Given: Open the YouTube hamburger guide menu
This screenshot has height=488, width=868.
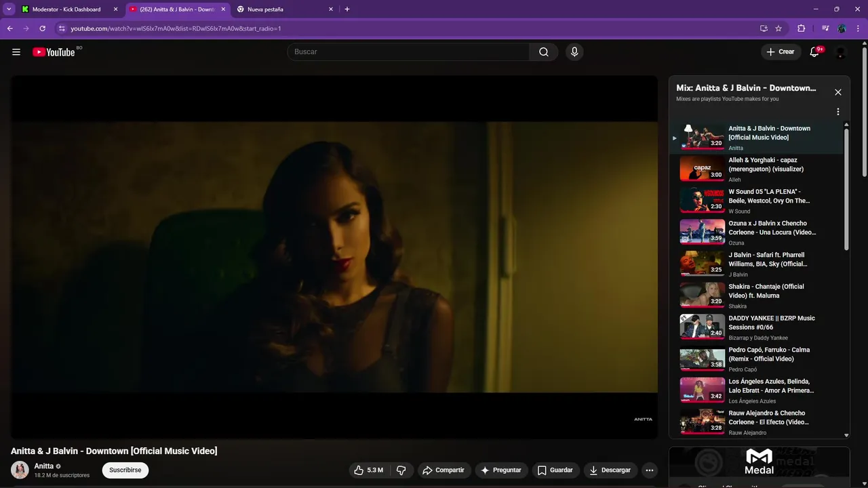Looking at the screenshot, I should point(16,52).
